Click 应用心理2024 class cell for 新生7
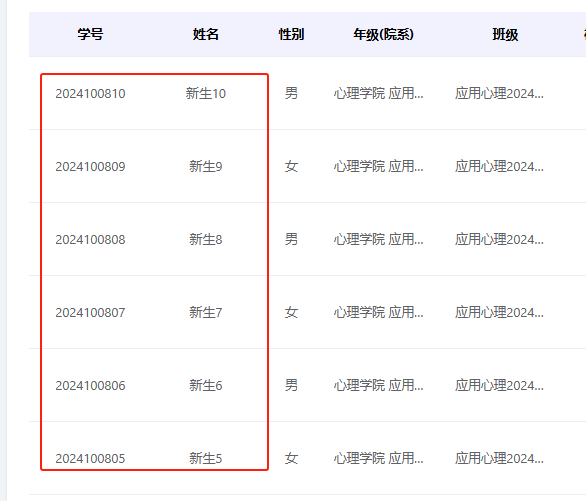Image resolution: width=586 pixels, height=501 pixels. pyautogui.click(x=499, y=312)
